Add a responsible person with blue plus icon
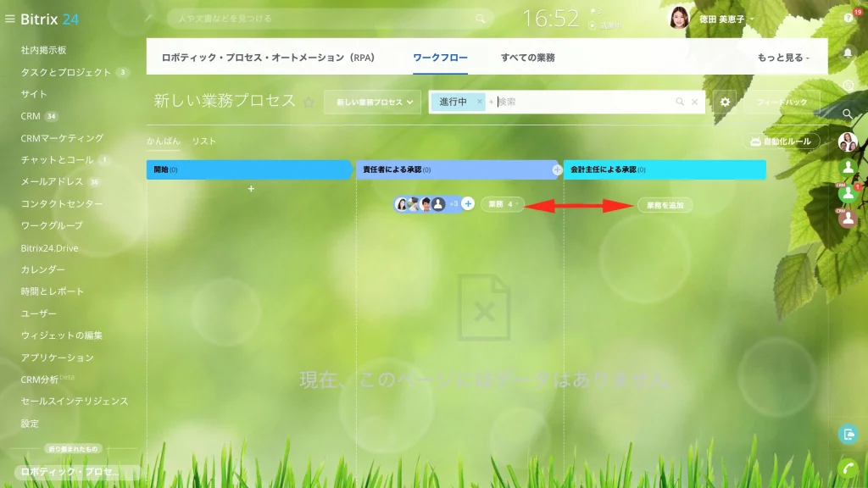Image resolution: width=868 pixels, height=488 pixels. click(x=468, y=203)
